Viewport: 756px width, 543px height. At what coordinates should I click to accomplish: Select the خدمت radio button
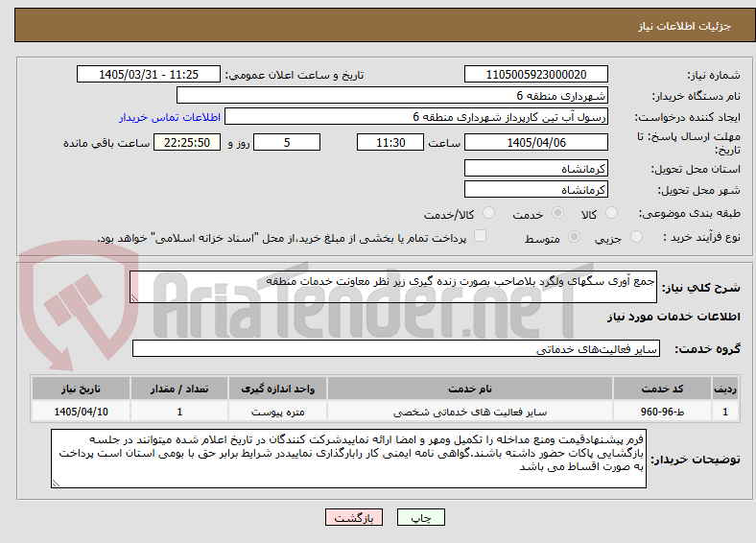557,213
